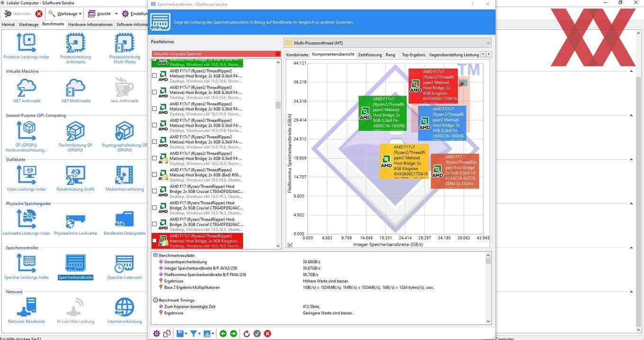Switch to the Heimat tab
Viewport: 644px width, 340px height.
click(x=9, y=24)
